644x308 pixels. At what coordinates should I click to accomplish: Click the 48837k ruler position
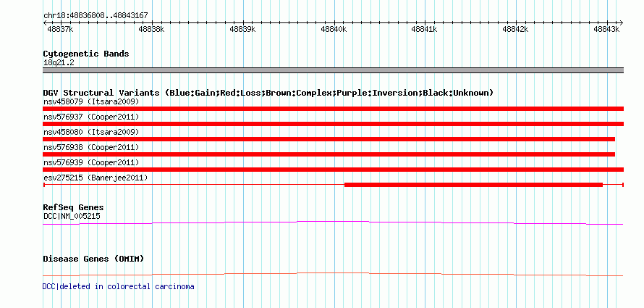[60, 29]
